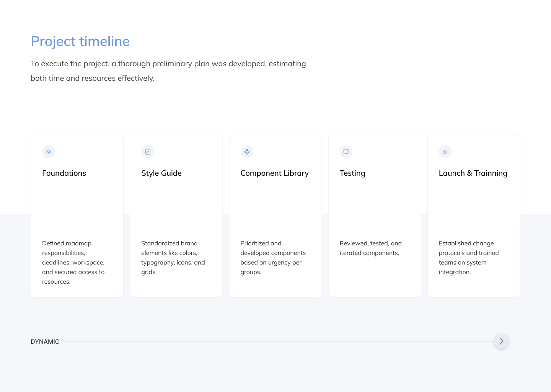Viewport: 551px width, 392px height.
Task: Click the monitor icon above Testing
Action: coord(346,152)
